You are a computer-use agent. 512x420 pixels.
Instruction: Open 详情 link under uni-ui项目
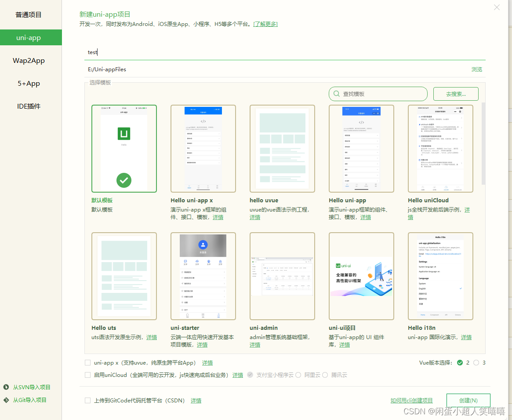345,345
